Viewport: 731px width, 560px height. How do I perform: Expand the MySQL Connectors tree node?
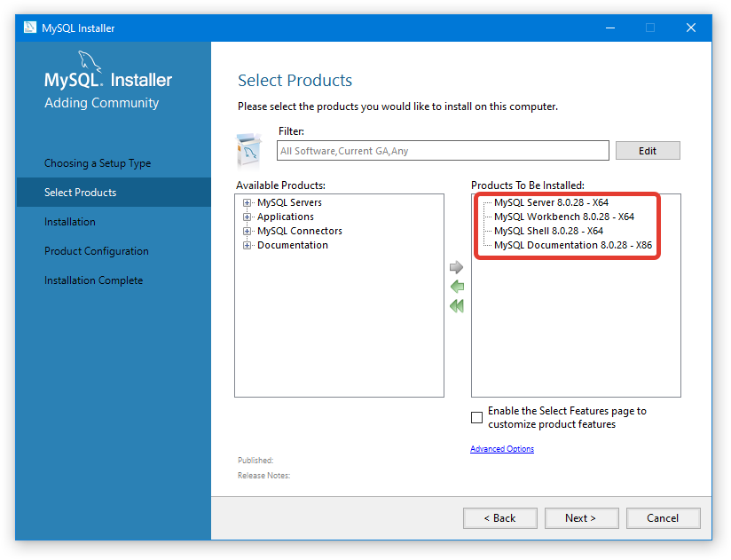click(247, 231)
